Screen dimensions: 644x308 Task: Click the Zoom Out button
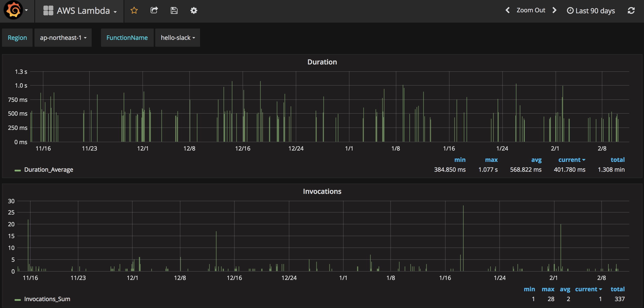tap(531, 10)
